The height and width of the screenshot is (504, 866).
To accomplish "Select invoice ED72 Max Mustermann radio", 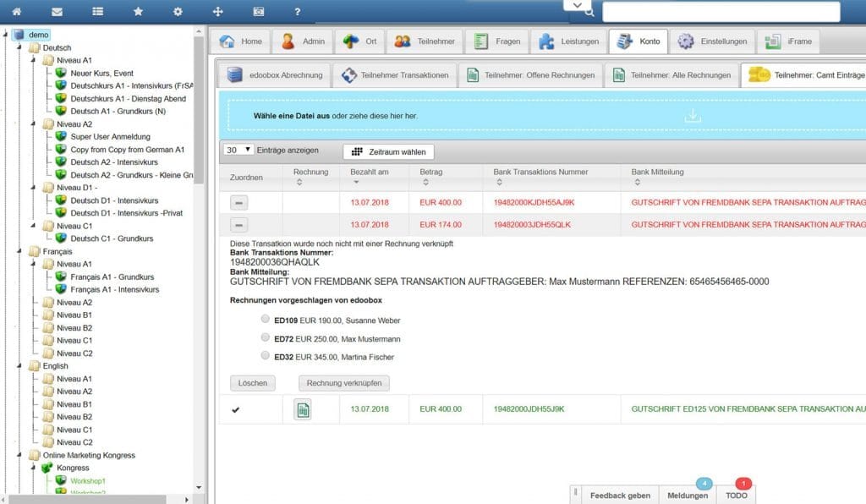I will (x=265, y=337).
